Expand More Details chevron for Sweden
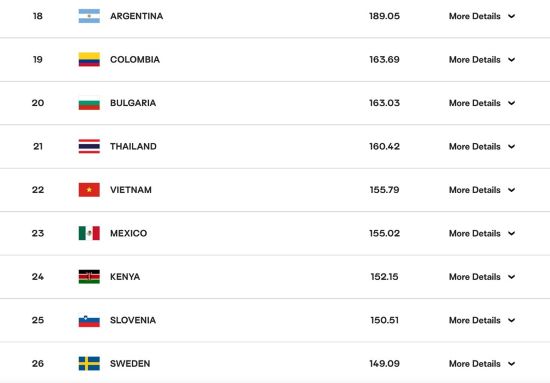 pos(512,364)
